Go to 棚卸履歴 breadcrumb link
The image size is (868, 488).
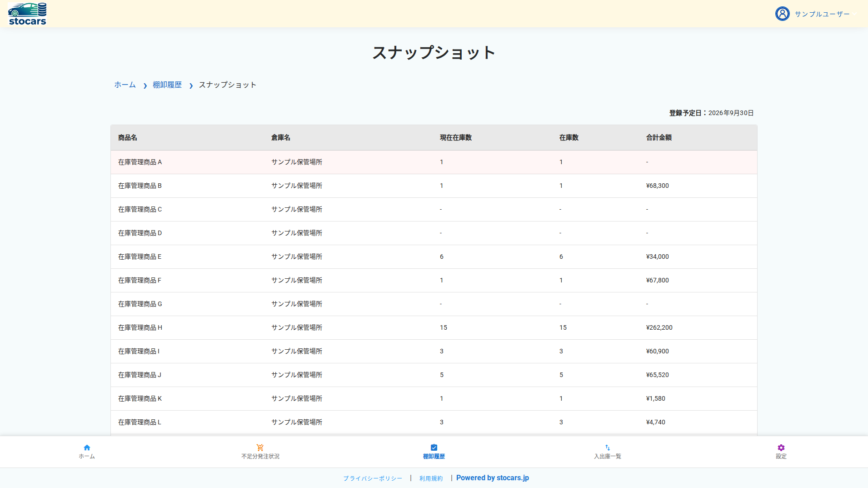167,85
